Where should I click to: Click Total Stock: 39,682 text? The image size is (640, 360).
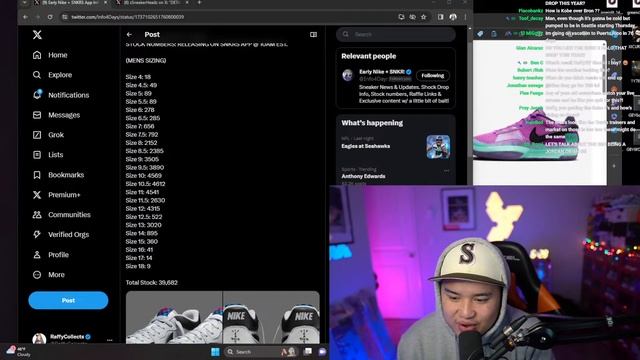tap(151, 282)
